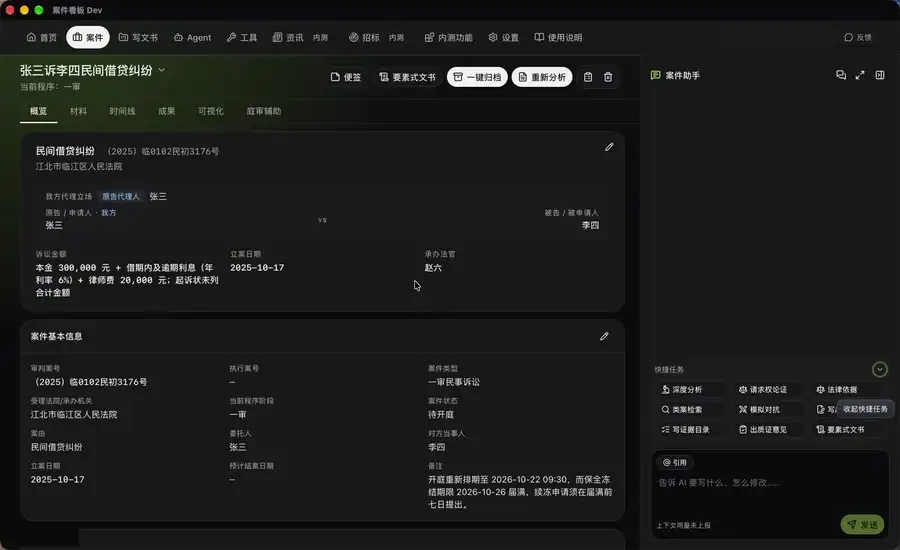Click the 引用 reference button
This screenshot has height=550, width=900.
pos(675,462)
